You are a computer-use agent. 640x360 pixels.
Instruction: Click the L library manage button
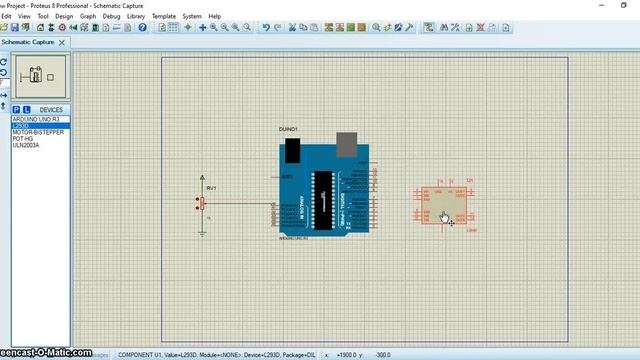click(27, 110)
